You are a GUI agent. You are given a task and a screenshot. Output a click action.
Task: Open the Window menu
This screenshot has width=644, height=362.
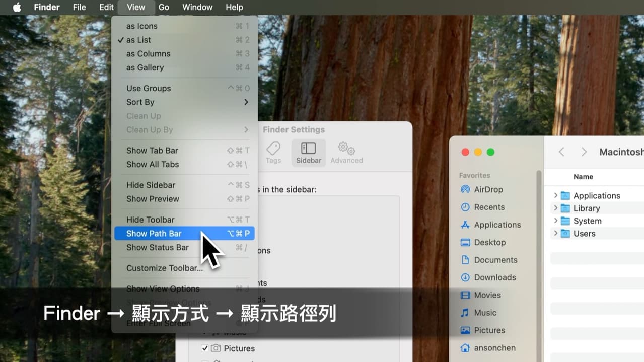click(197, 7)
